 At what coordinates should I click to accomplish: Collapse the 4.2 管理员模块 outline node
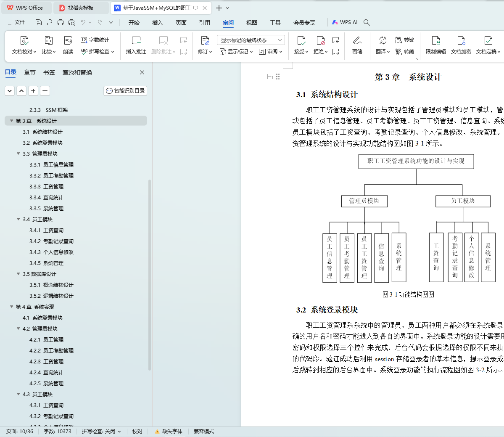coord(18,328)
